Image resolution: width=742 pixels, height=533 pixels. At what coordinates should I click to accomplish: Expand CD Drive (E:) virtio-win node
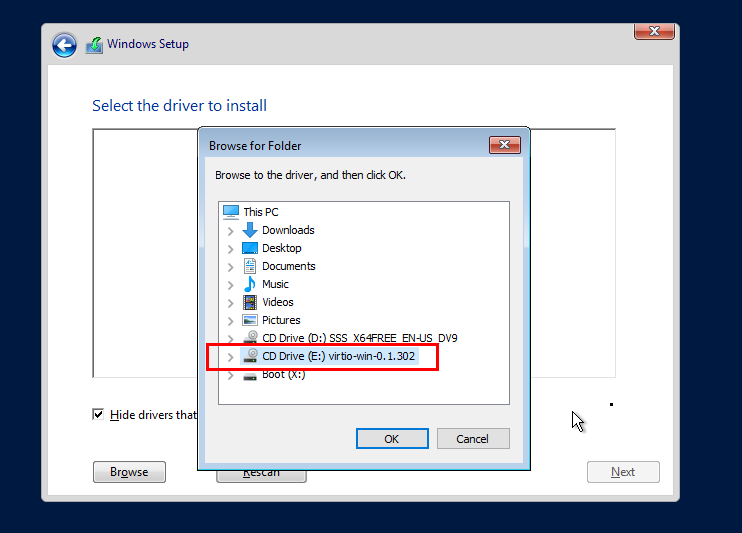point(230,357)
